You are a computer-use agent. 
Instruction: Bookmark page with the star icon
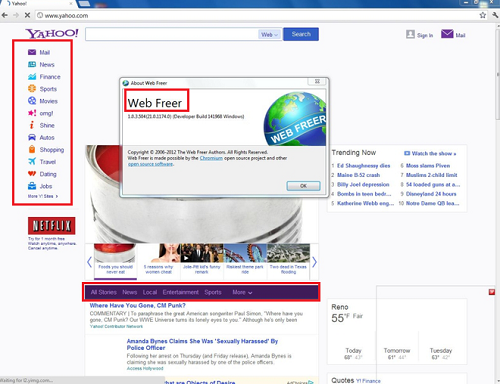point(483,15)
